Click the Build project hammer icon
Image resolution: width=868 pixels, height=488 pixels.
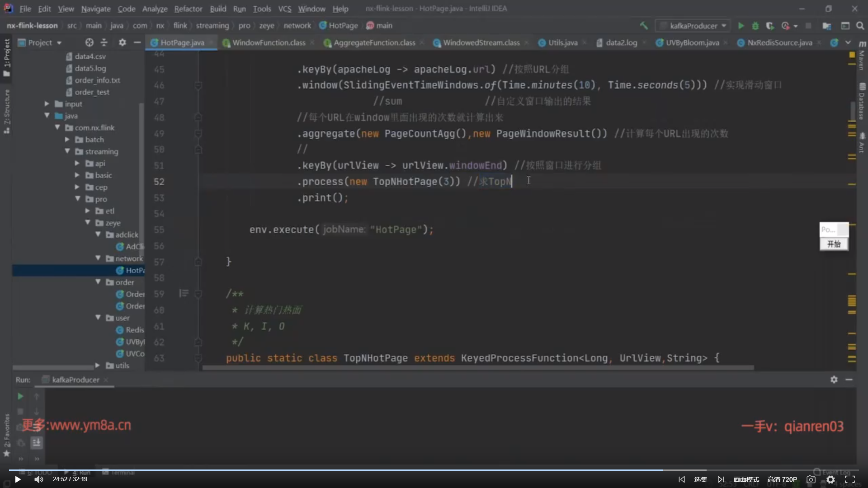click(644, 26)
